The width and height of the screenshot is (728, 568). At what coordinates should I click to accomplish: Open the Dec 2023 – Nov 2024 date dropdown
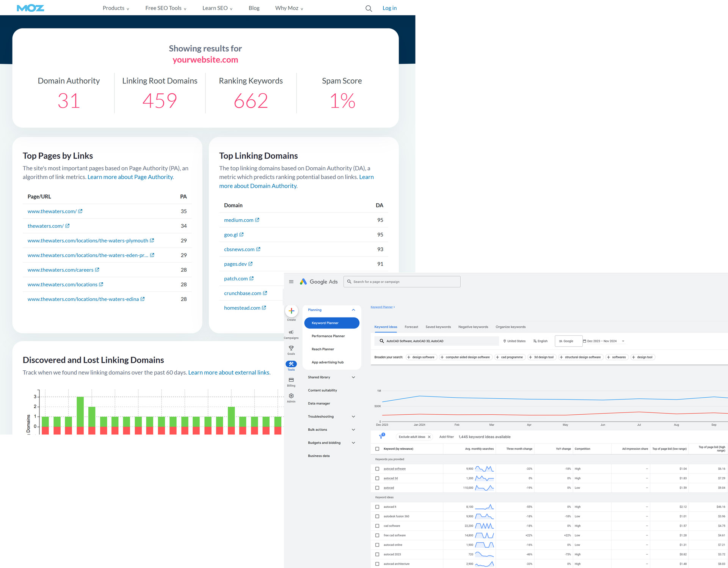pyautogui.click(x=604, y=341)
